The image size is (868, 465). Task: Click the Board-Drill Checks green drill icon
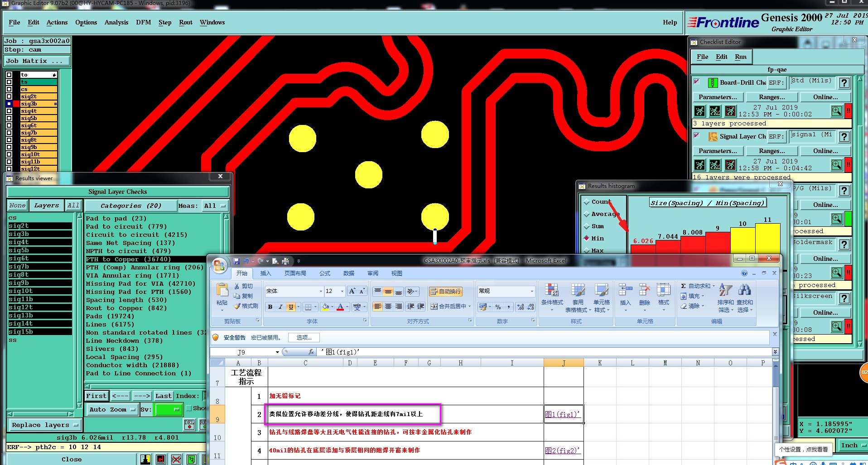coord(713,83)
